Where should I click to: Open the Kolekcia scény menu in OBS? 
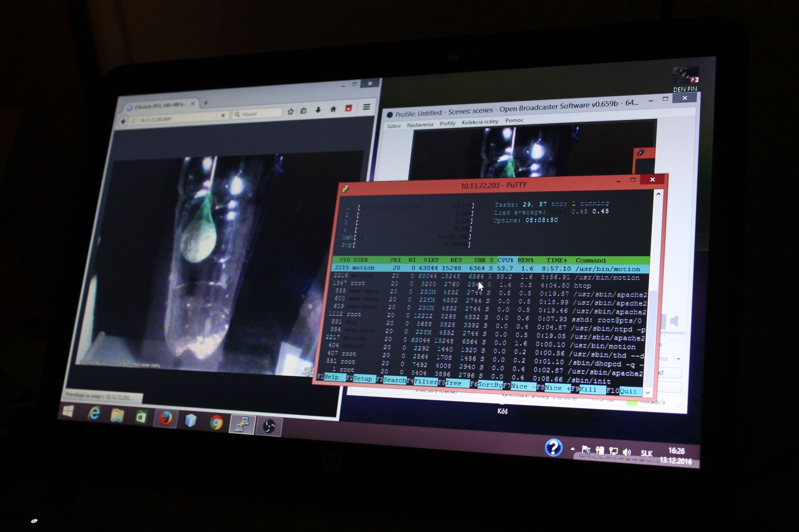[480, 122]
